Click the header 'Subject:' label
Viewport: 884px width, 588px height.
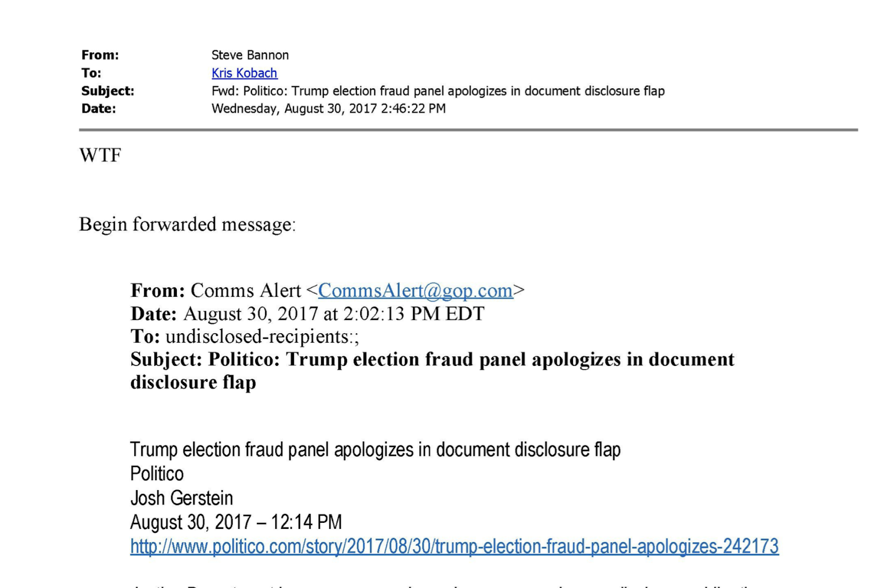point(108,91)
